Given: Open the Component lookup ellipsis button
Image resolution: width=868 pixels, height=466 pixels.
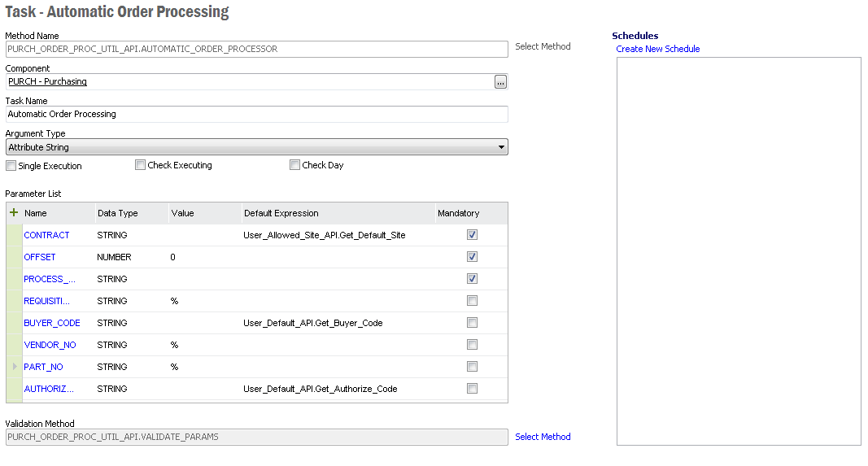Looking at the screenshot, I should point(500,81).
